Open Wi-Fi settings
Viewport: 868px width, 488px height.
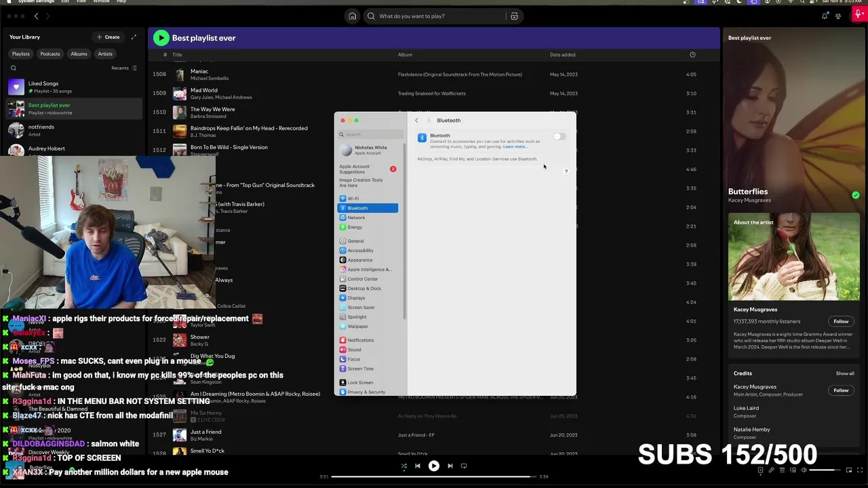pyautogui.click(x=368, y=199)
